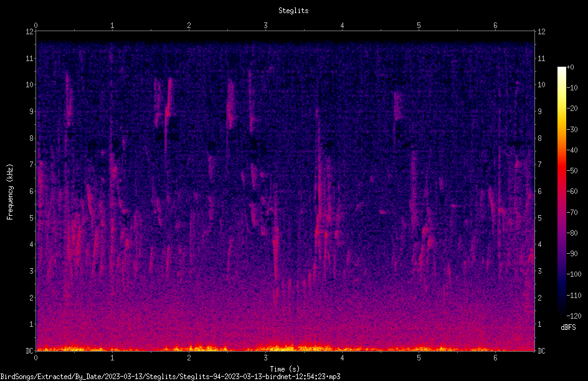This screenshot has width=588, height=381.
Task: Click the 5 second mark on top time axis
Action: pyautogui.click(x=419, y=26)
